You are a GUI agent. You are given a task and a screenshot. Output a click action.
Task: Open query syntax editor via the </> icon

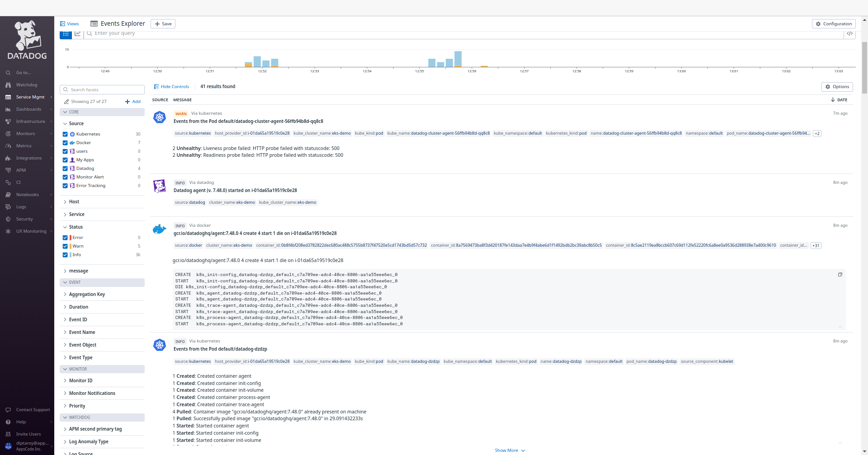(x=850, y=33)
